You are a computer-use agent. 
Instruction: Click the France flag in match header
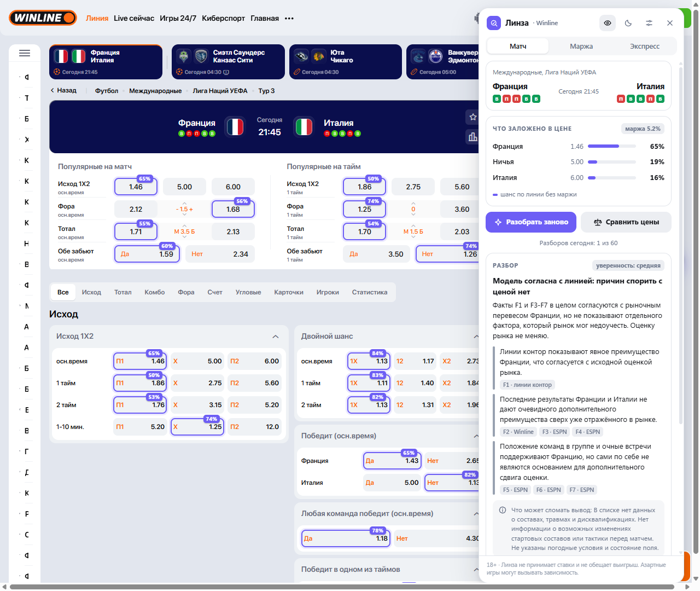click(x=235, y=127)
